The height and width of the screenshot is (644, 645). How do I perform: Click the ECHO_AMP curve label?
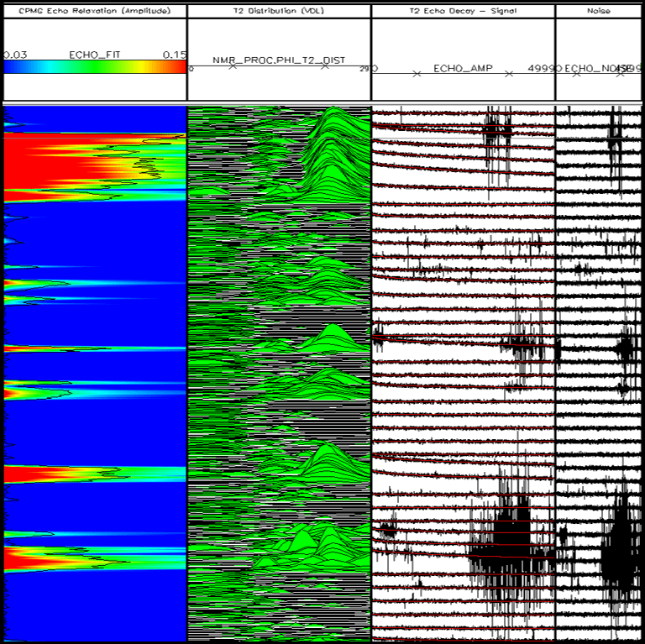click(x=463, y=68)
